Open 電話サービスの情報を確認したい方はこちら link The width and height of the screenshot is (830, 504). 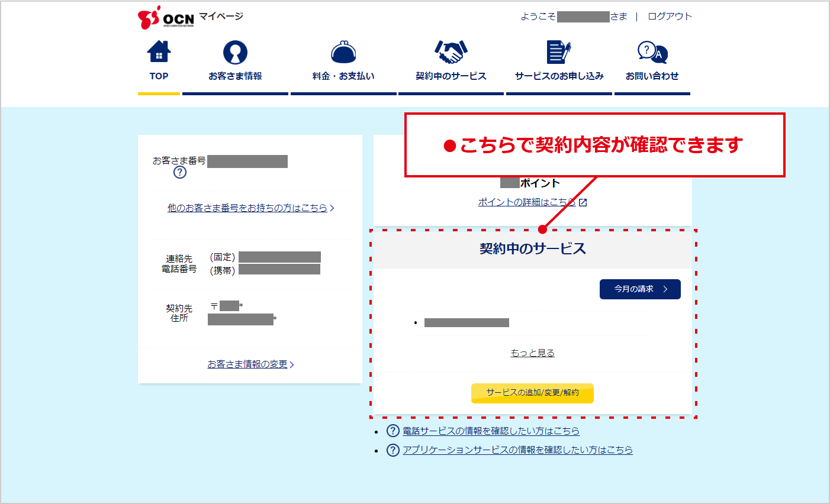click(x=491, y=431)
